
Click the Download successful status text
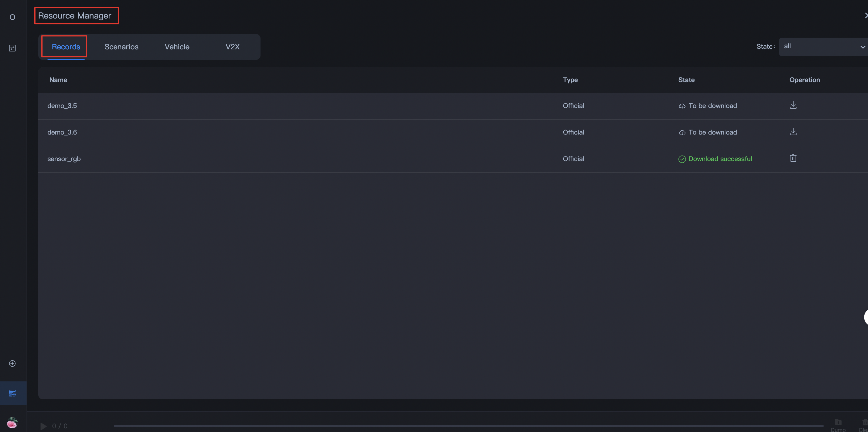(720, 159)
